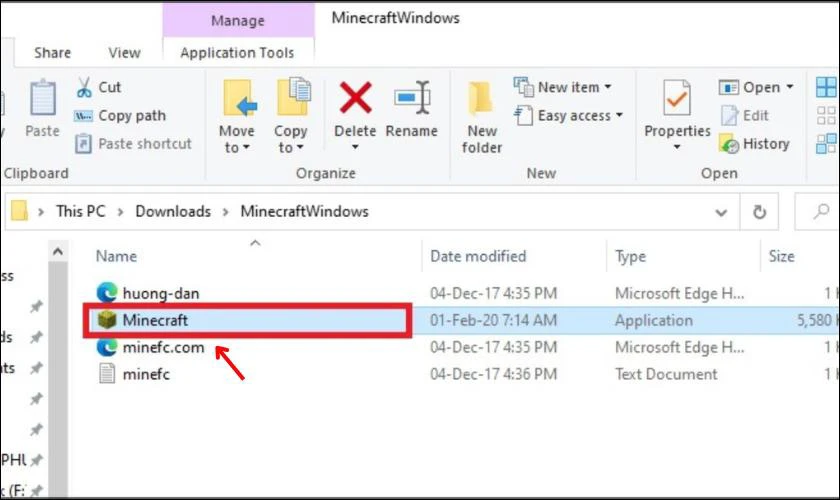
Task: Click the Select none grid icon
Action: pyautogui.click(x=826, y=116)
